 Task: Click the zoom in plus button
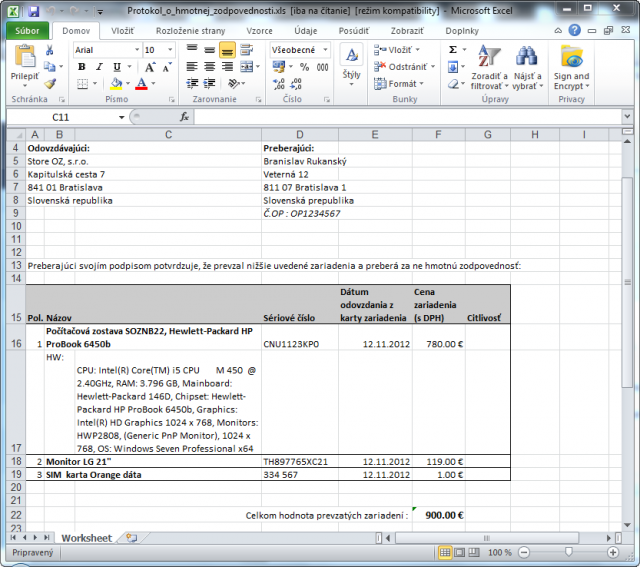coord(613,553)
